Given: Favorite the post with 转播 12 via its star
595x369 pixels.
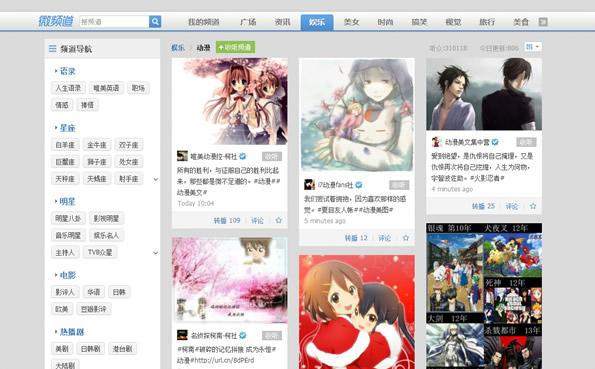Looking at the screenshot, I should coord(406,238).
